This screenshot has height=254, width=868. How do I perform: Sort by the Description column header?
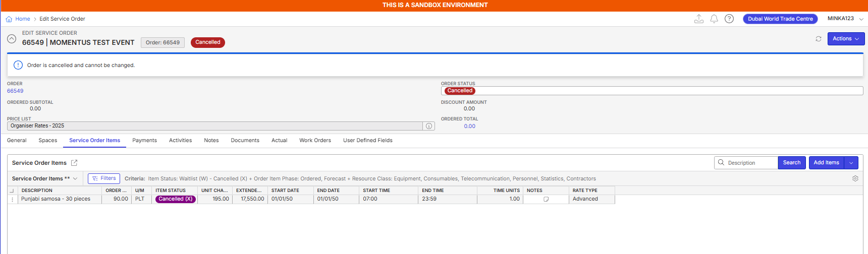[x=60, y=190]
